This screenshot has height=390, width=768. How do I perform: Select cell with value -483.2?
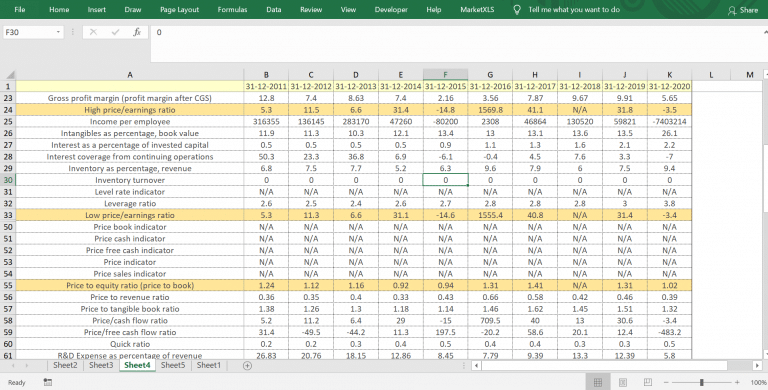[670, 332]
